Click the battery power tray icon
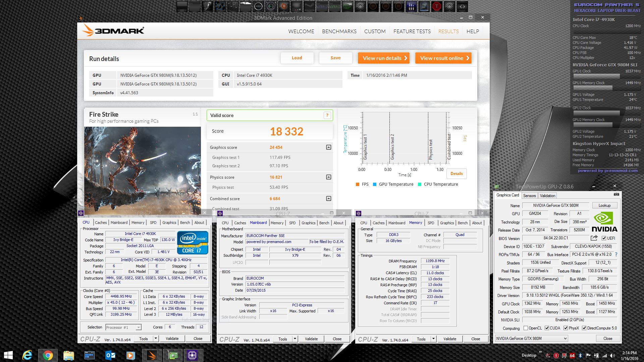Image resolution: width=644 pixels, height=362 pixels. (x=596, y=355)
